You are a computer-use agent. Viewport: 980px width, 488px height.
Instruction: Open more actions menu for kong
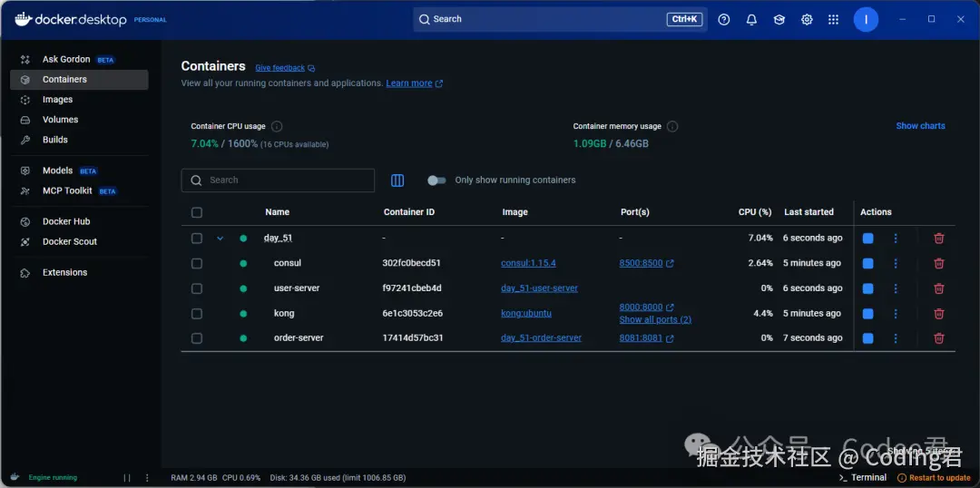tap(896, 313)
